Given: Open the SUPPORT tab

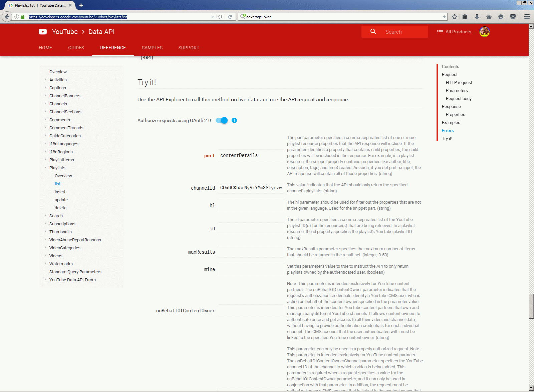Looking at the screenshot, I should point(189,48).
